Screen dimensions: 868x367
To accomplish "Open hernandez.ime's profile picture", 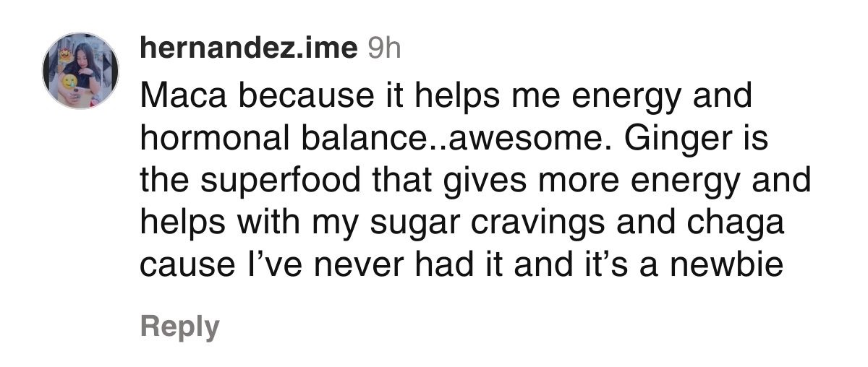I will (80, 71).
